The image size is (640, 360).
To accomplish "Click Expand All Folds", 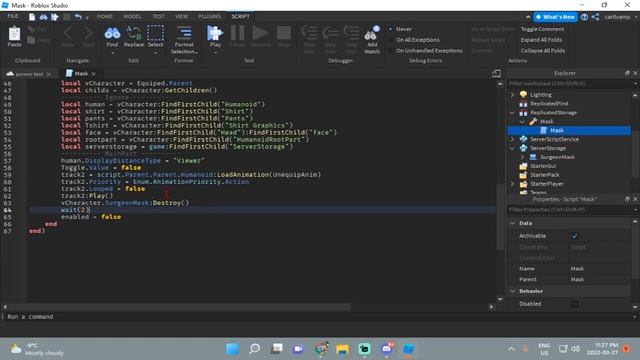I will (541, 40).
